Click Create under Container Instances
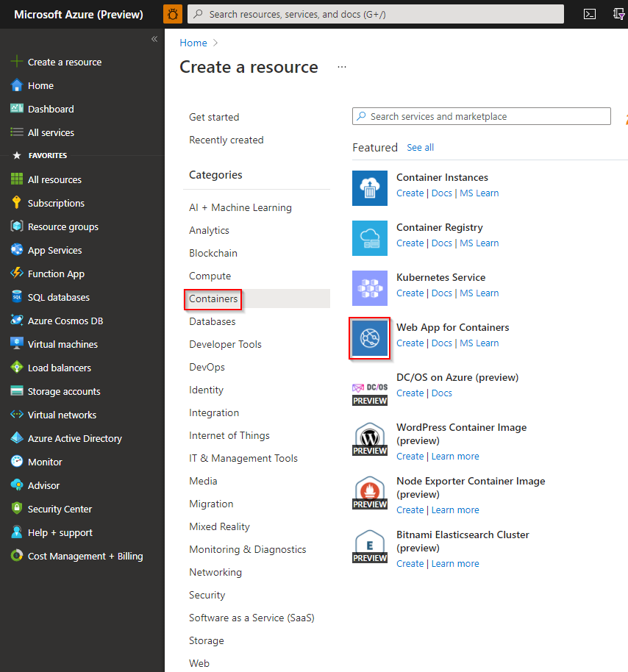The width and height of the screenshot is (628, 672). 410,193
